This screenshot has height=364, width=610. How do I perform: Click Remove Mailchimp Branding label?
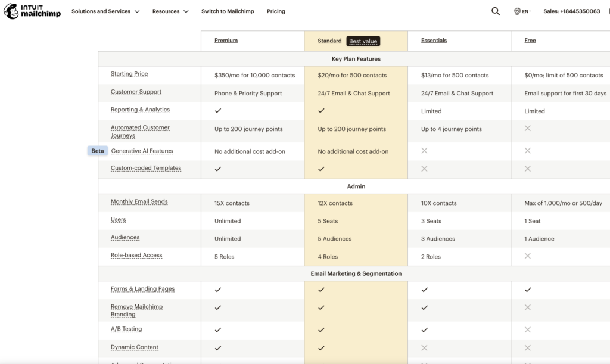tap(136, 310)
